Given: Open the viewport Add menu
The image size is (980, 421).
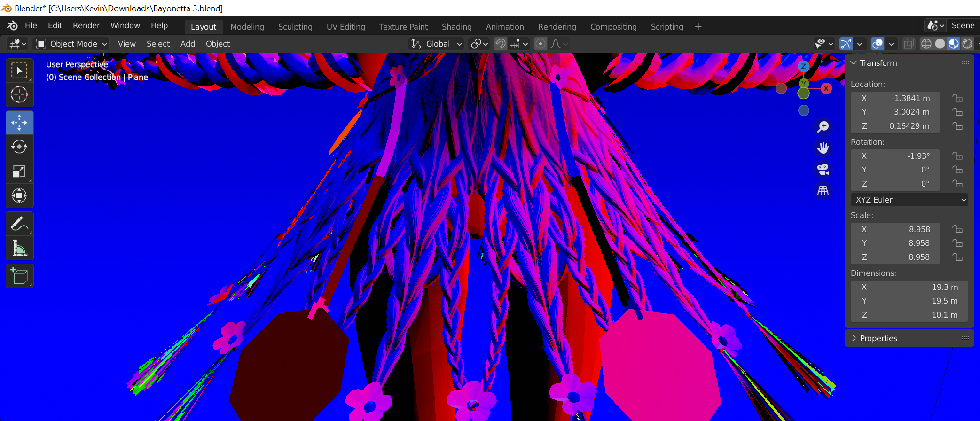Looking at the screenshot, I should pyautogui.click(x=188, y=44).
